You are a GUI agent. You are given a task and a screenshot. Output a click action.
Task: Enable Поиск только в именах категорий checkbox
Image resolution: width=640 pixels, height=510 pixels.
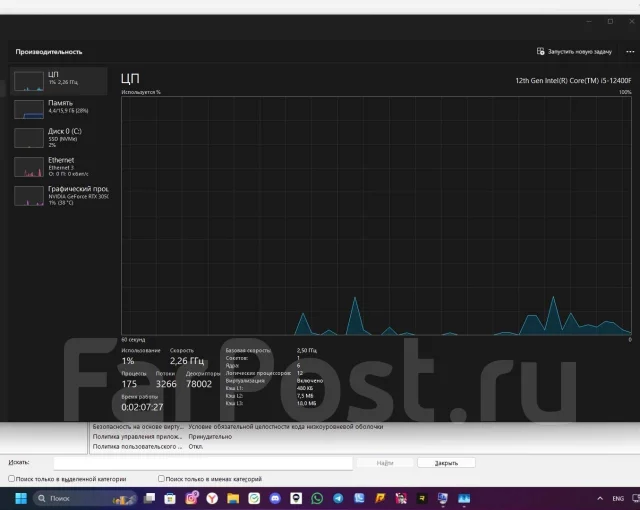coord(161,478)
